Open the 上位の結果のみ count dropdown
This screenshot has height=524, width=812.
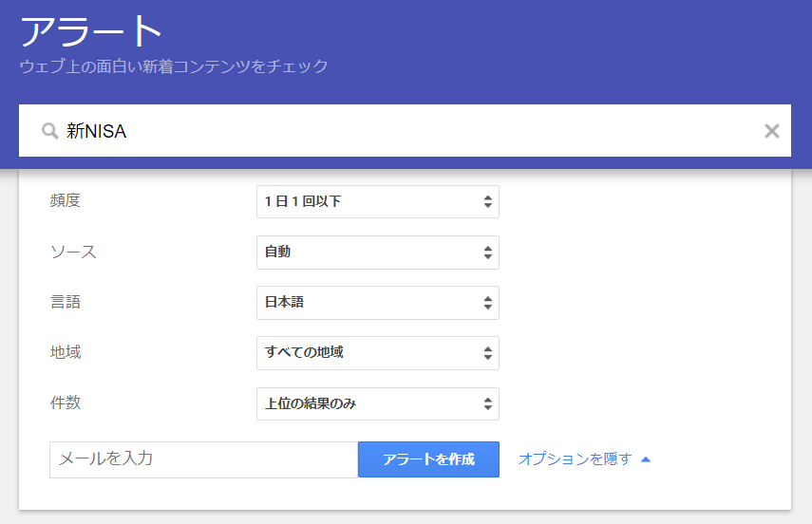coord(378,403)
